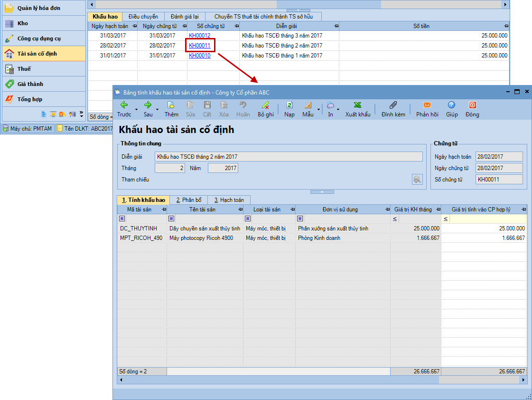Open the Đính kèm attachment tool
This screenshot has width=532, height=400.
(x=393, y=105)
